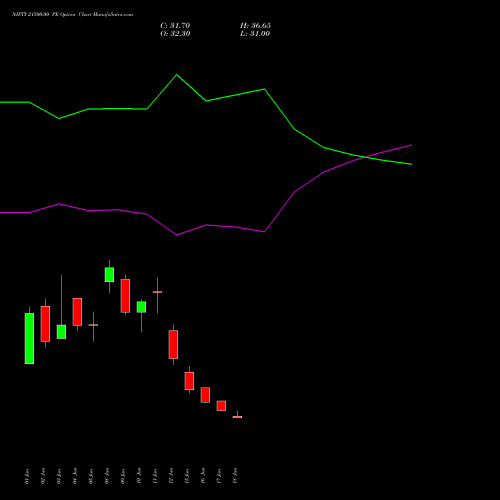Select the 02 Jan date label
Screen dimensions: 500x500
click(x=43, y=476)
